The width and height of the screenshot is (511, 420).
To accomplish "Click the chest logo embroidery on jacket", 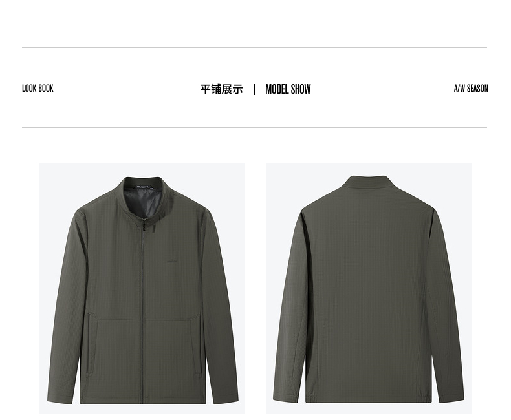I will (173, 260).
